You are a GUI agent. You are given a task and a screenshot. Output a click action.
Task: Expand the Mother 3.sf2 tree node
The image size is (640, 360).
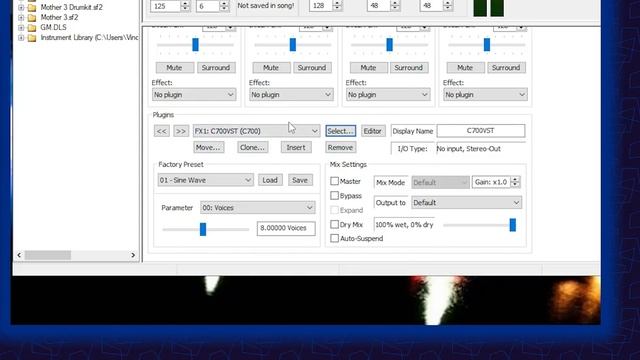21,18
